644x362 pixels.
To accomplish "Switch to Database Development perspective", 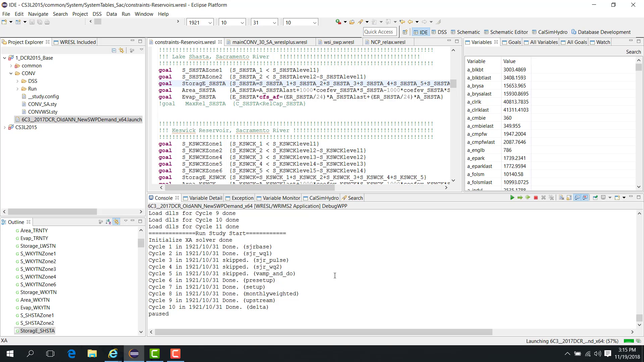I will pos(601,32).
